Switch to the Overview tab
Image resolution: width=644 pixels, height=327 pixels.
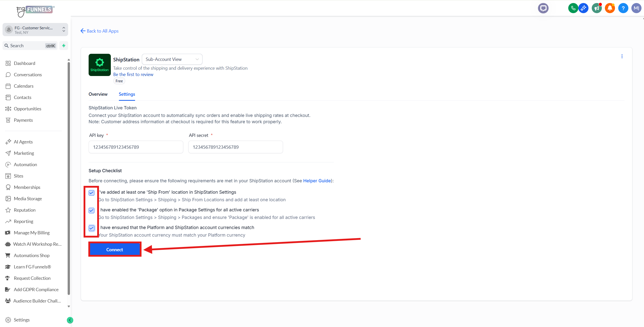[98, 94]
